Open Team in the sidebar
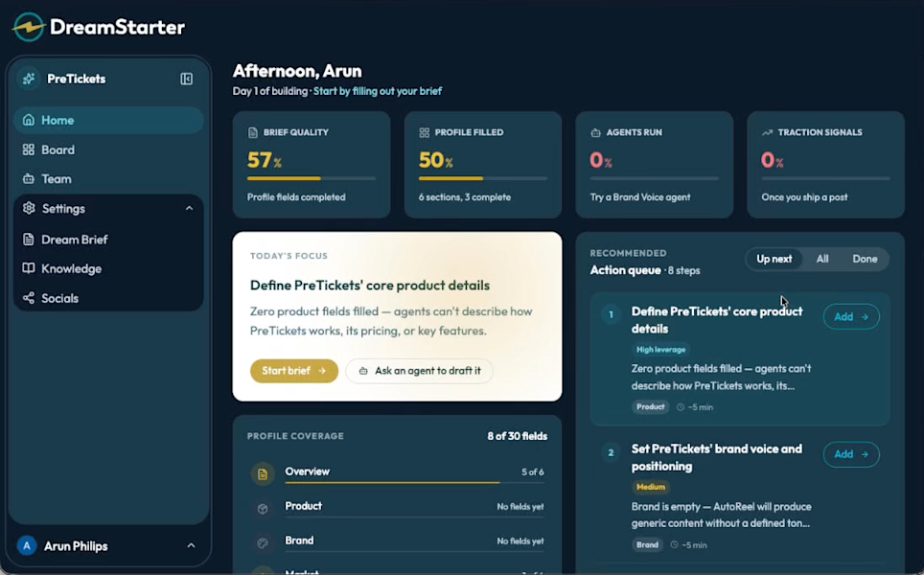This screenshot has width=924, height=575. [x=108, y=179]
